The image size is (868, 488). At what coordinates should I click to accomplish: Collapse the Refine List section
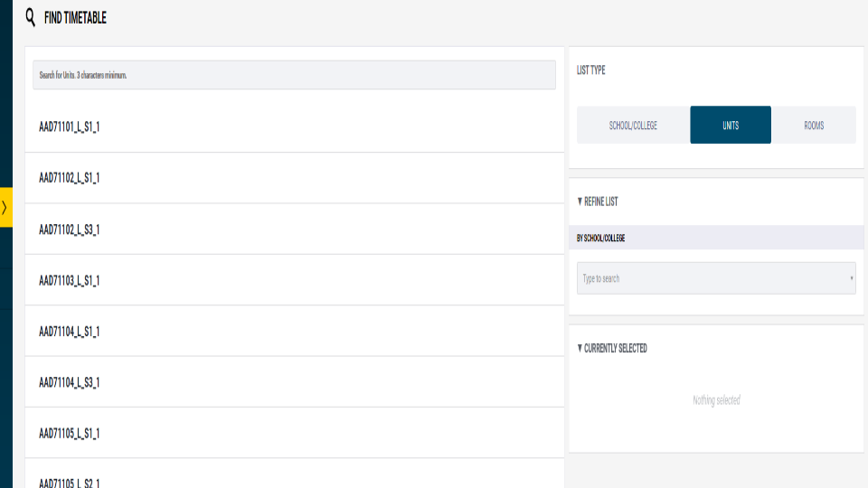pyautogui.click(x=598, y=202)
